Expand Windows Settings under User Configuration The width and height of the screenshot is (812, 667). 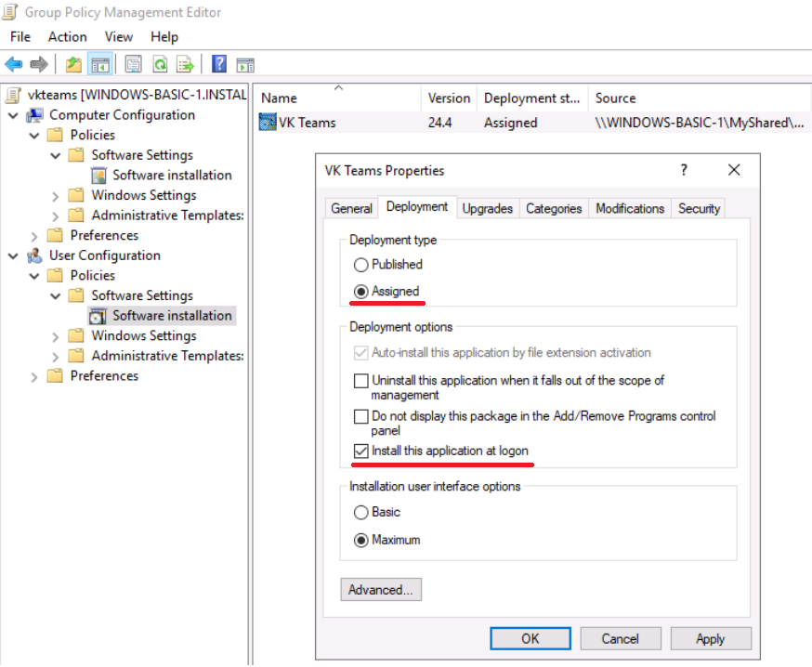point(56,336)
